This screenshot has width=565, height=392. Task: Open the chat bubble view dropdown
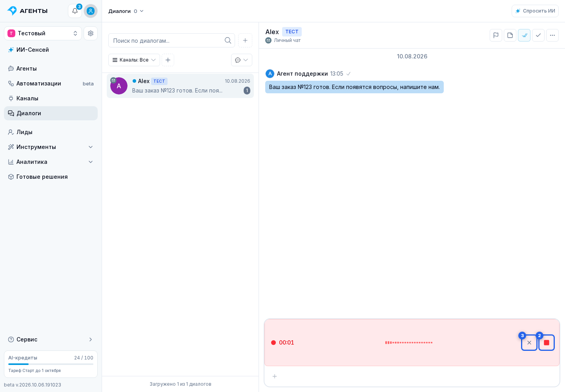[242, 60]
